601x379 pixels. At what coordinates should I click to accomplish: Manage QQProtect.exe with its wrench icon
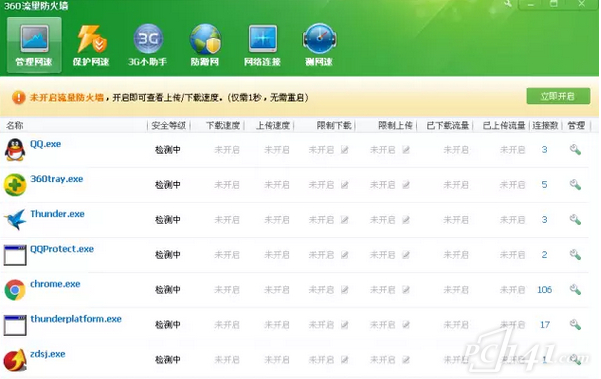tap(575, 255)
